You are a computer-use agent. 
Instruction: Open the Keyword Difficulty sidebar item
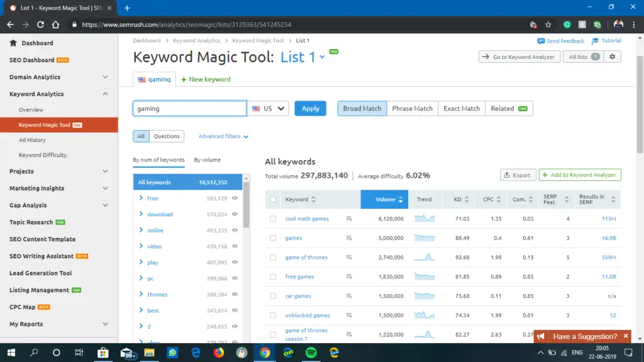(43, 155)
